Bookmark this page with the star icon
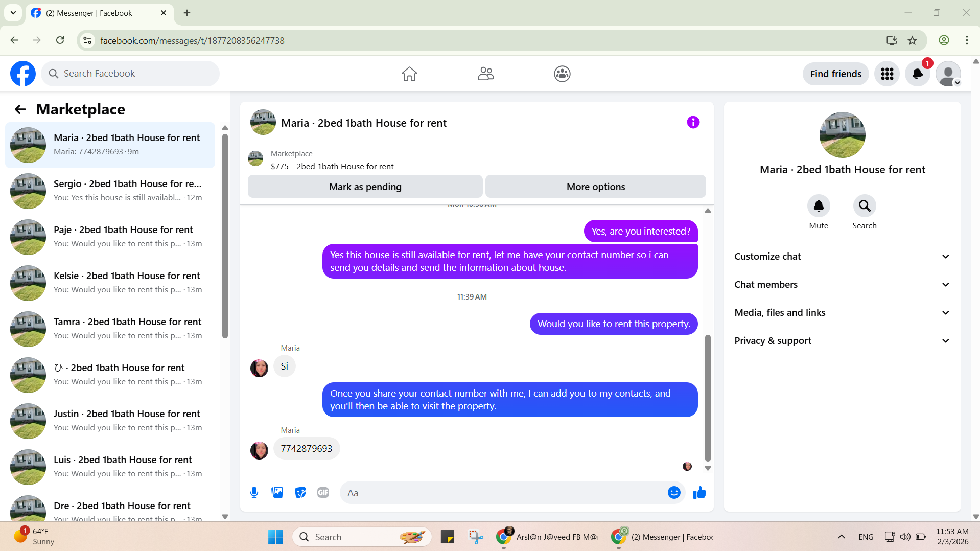Screen dimensions: 980x551 pyautogui.click(x=912, y=40)
